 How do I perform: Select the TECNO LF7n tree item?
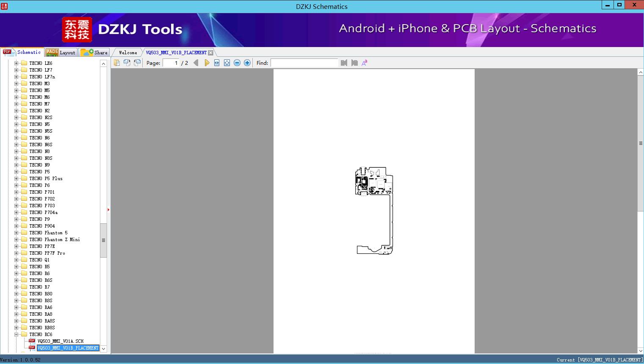pyautogui.click(x=42, y=77)
